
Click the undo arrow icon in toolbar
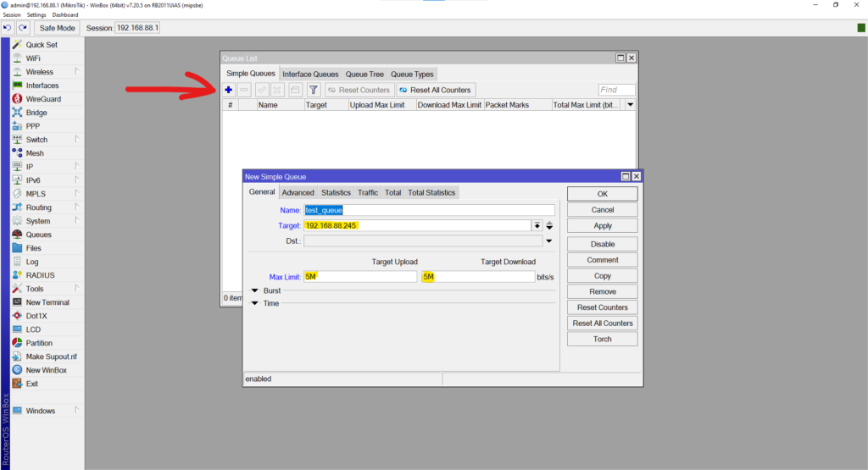[x=8, y=28]
